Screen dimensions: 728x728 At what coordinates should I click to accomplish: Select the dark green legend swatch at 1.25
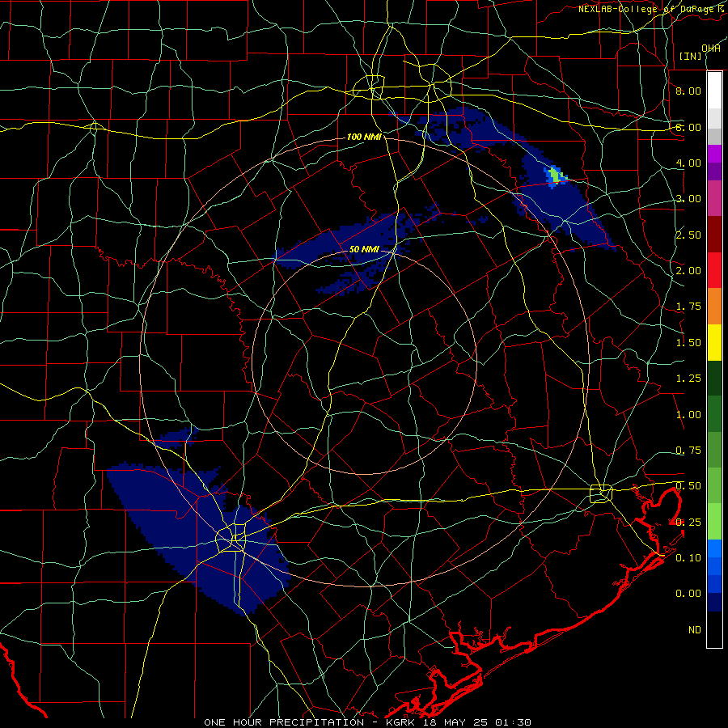click(714, 378)
